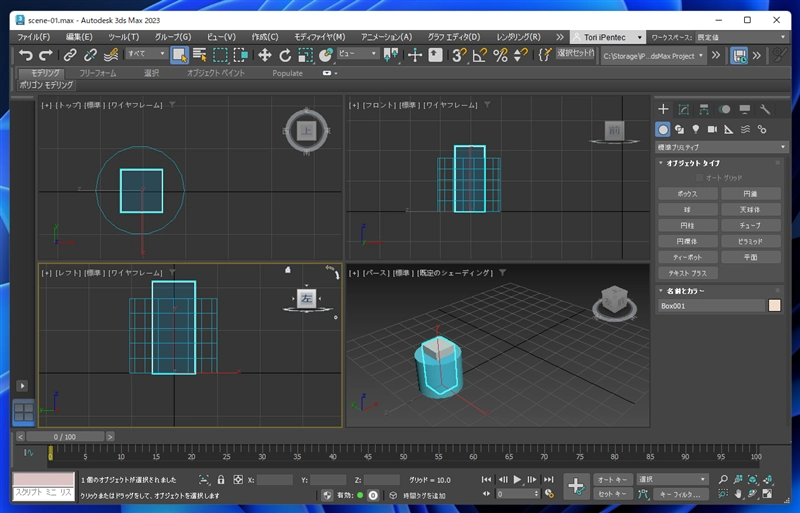
Task: Open the ワークスペース workspace selector dropdown
Action: 742,37
